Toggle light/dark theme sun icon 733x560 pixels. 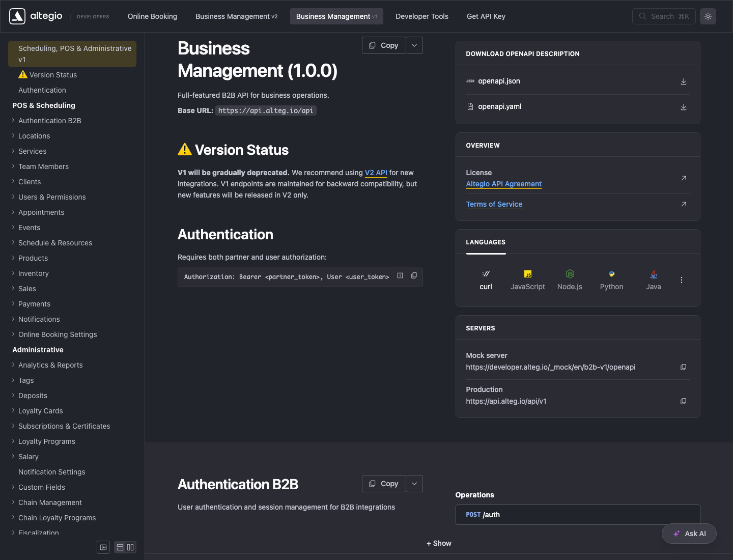coord(708,16)
